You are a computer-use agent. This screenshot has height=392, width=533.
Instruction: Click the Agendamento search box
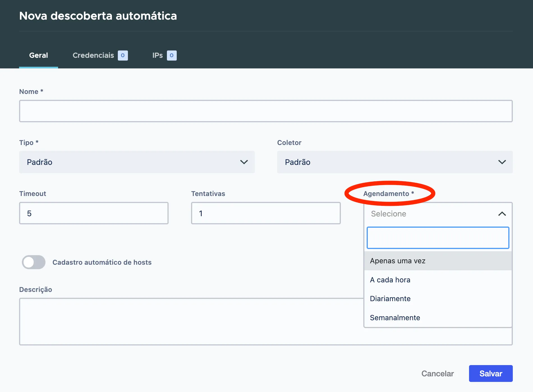point(438,238)
